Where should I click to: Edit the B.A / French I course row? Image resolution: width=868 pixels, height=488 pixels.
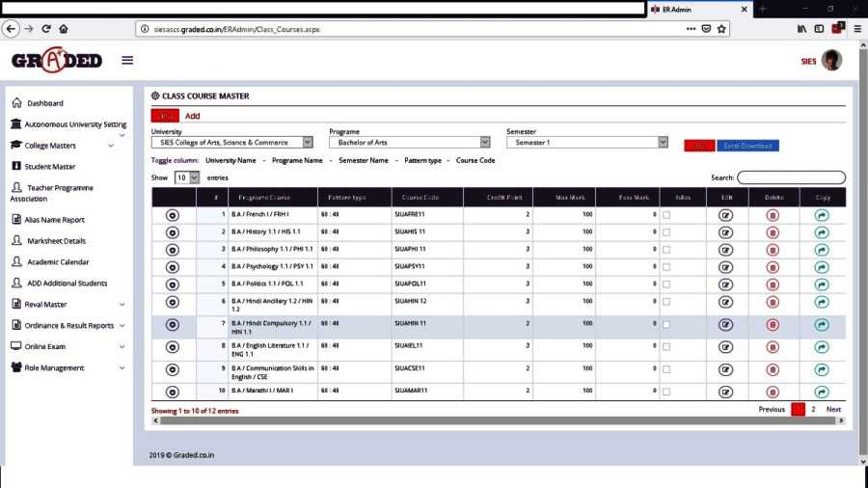pos(725,215)
